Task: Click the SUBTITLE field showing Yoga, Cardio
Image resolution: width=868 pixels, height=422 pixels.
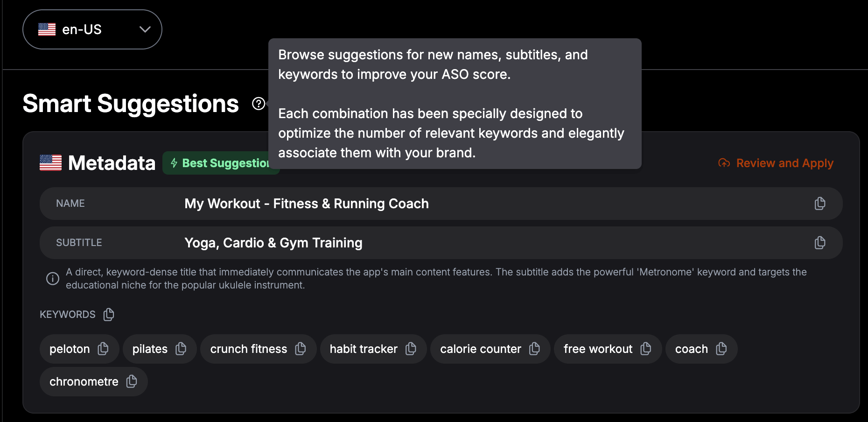Action: [273, 242]
